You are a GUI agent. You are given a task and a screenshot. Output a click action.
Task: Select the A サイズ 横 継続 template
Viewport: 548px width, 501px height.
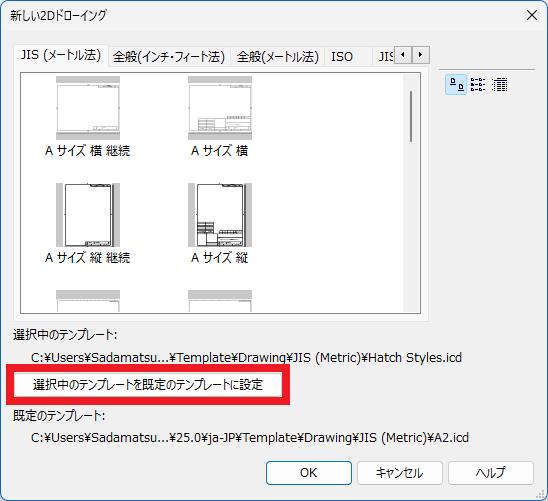(x=88, y=117)
